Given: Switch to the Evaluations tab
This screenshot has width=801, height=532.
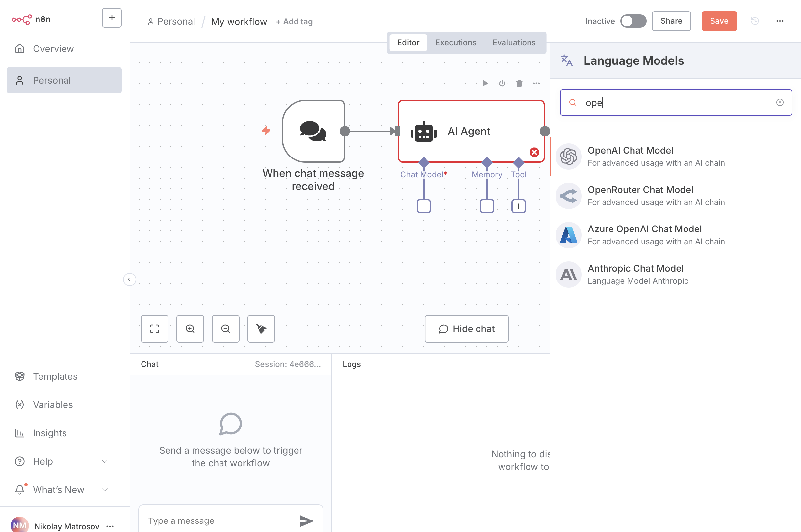Looking at the screenshot, I should tap(514, 42).
